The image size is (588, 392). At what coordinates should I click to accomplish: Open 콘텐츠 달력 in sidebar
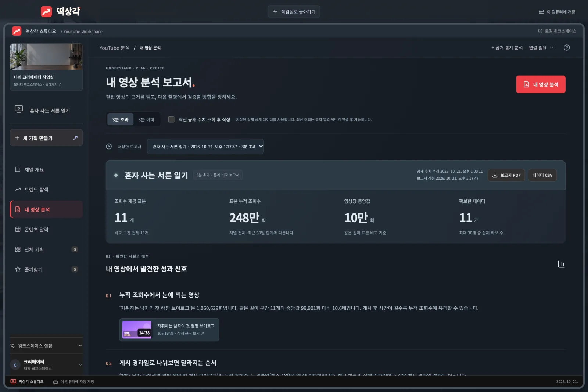(46, 230)
